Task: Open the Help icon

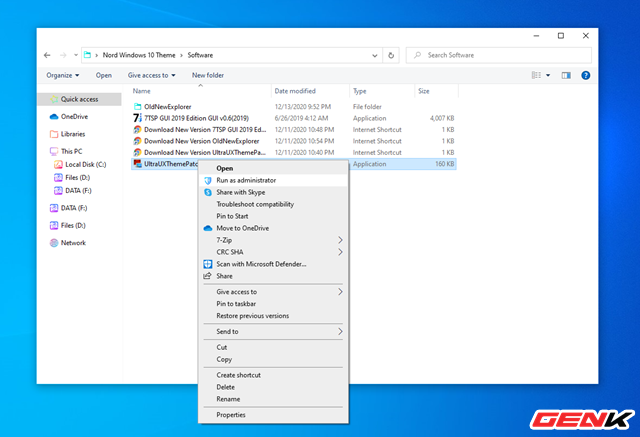Action: (x=586, y=75)
